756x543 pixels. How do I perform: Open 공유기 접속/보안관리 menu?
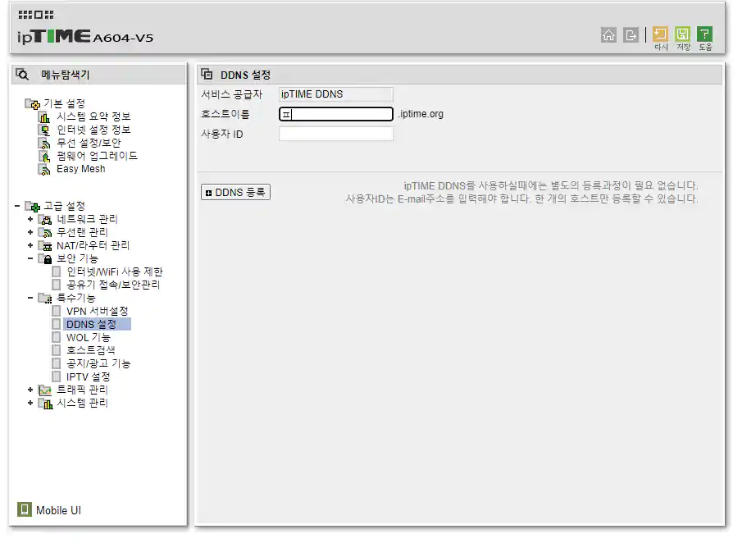(113, 285)
